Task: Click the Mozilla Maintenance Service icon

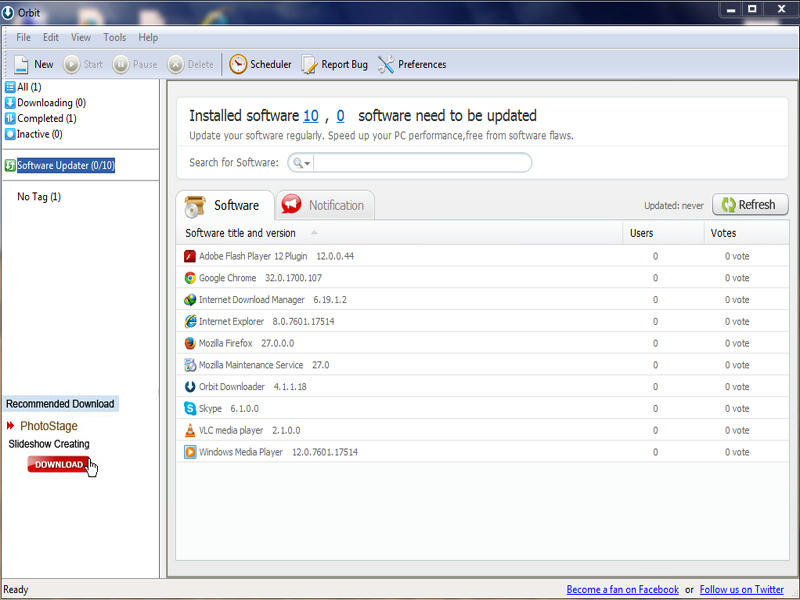Action: [190, 365]
